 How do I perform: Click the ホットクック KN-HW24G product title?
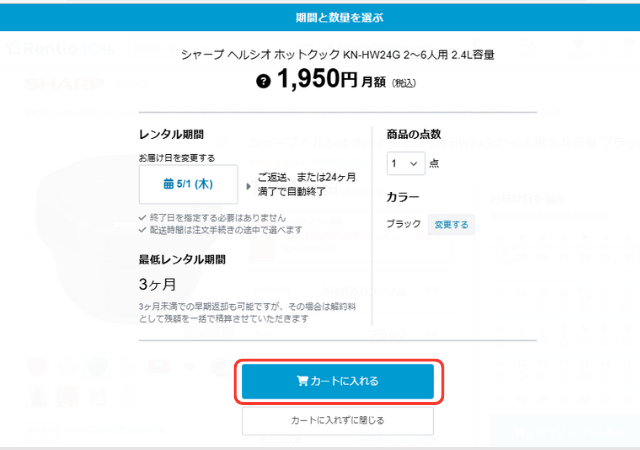click(338, 54)
